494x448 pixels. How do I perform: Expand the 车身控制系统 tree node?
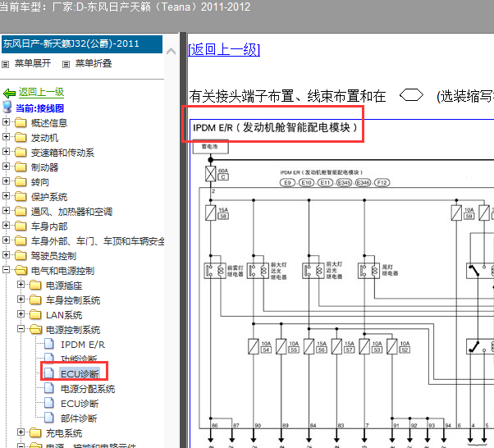coord(21,299)
